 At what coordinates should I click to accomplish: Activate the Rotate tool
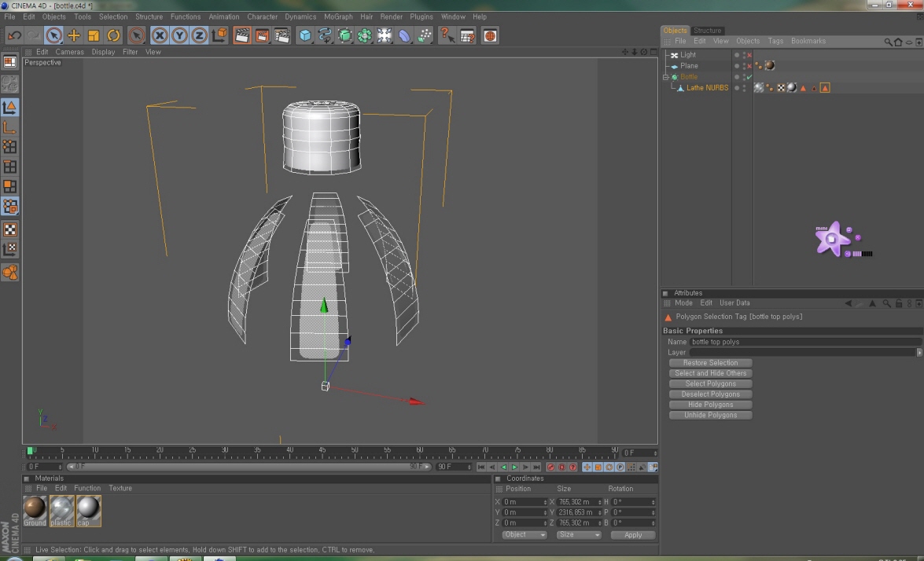(114, 36)
